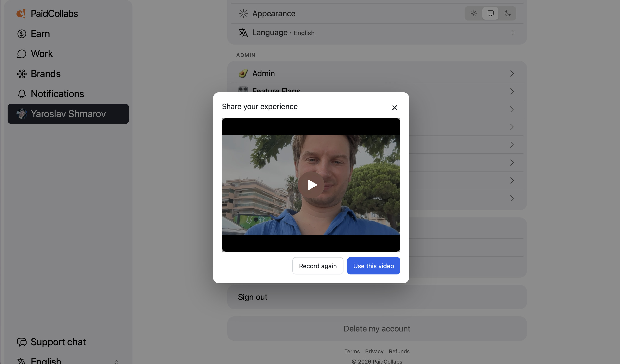This screenshot has width=620, height=364.
Task: Select the Yaroslav Shmarov profile item
Action: 68,114
